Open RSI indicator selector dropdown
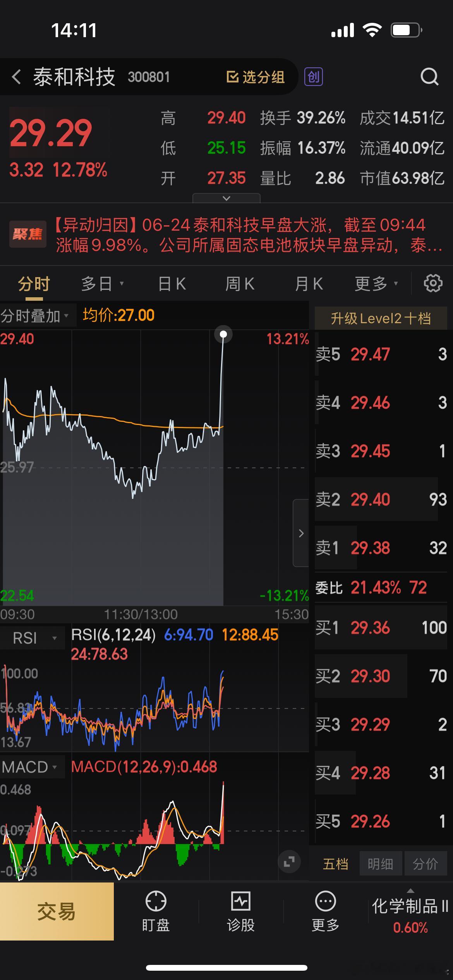The height and width of the screenshot is (980, 453). [x=33, y=638]
